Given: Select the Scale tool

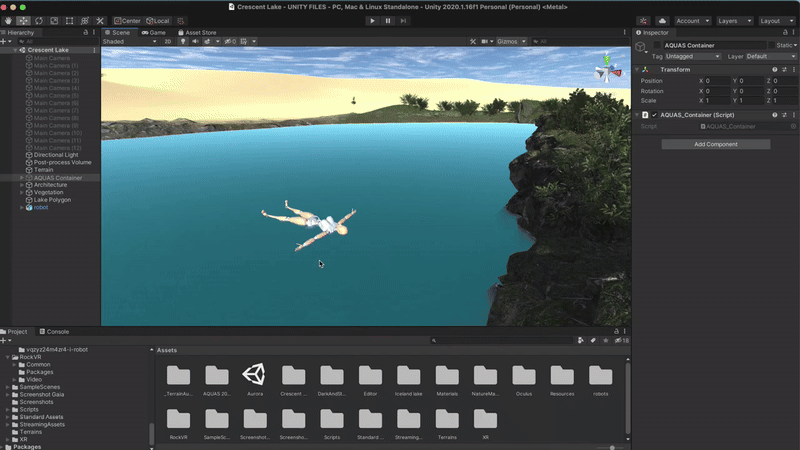Looking at the screenshot, I should 54,21.
